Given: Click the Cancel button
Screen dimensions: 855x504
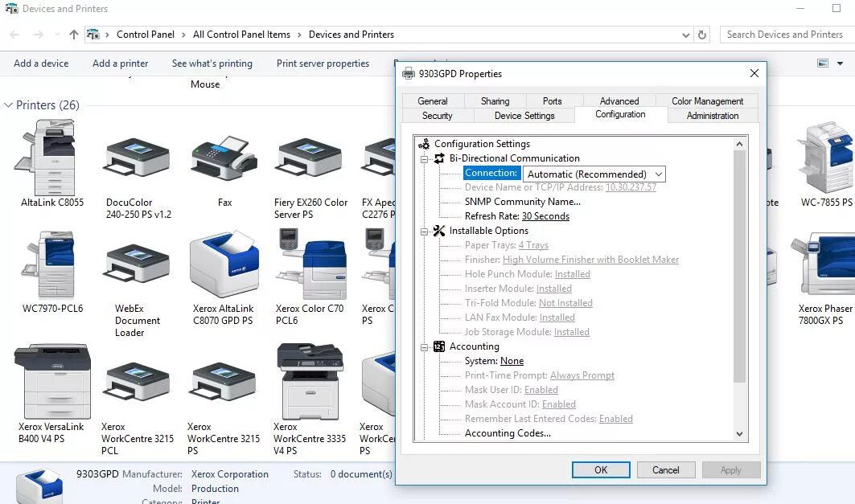Looking at the screenshot, I should coord(666,469).
